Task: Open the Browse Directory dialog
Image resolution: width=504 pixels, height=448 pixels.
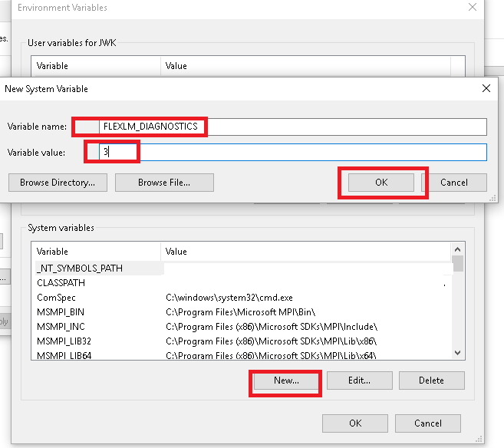Action: 58,183
